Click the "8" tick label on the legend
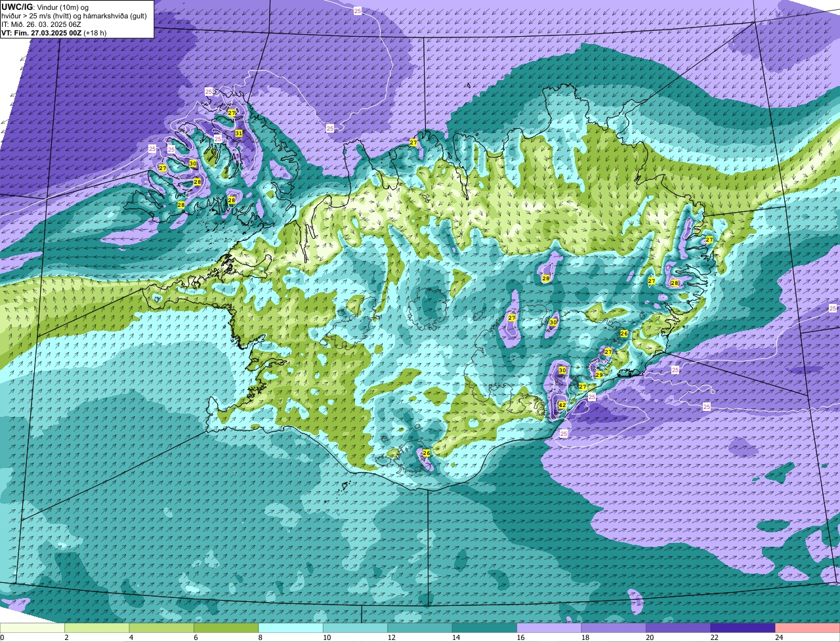 tap(260, 637)
